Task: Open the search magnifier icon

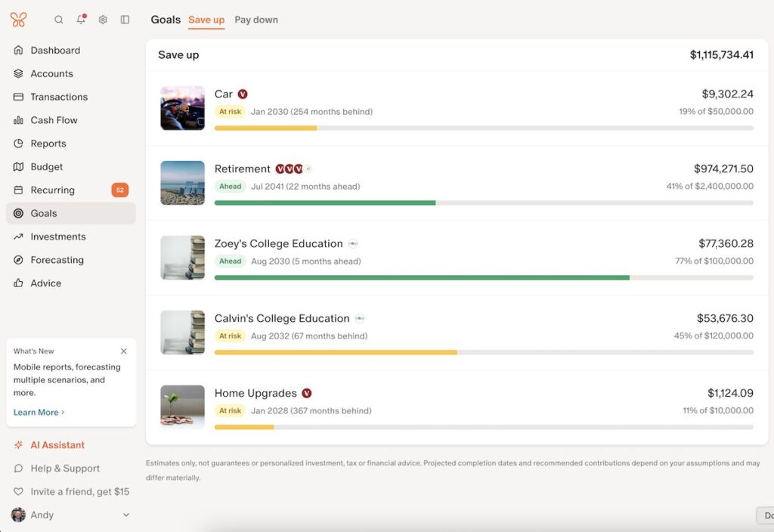Action: tap(59, 20)
